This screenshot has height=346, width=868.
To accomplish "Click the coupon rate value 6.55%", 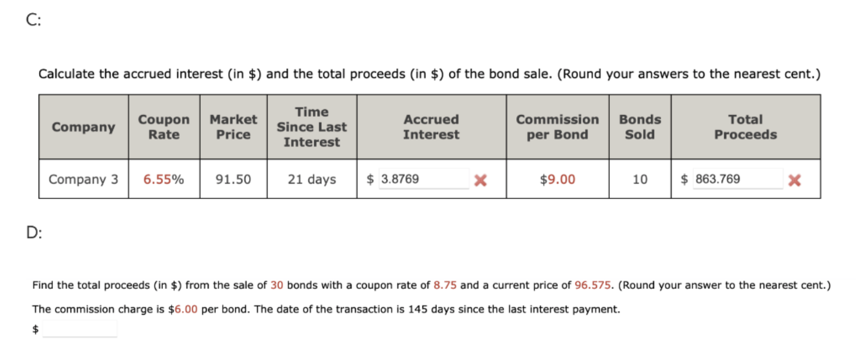I will click(x=164, y=179).
